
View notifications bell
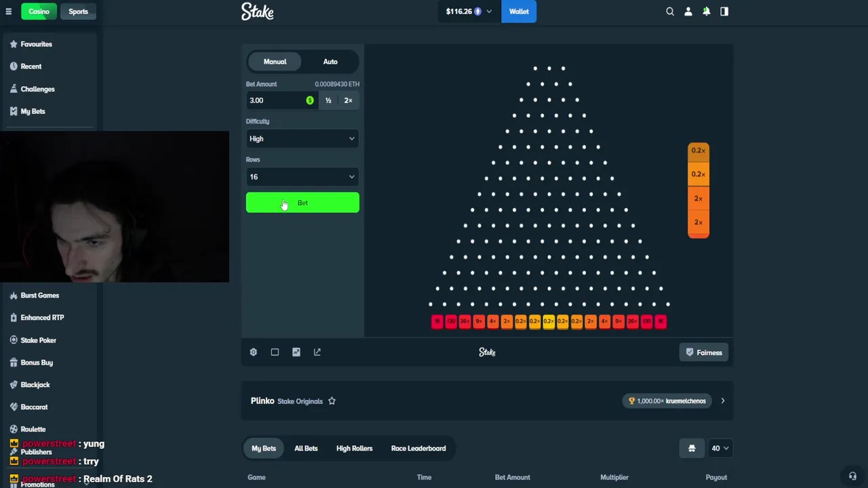click(706, 12)
